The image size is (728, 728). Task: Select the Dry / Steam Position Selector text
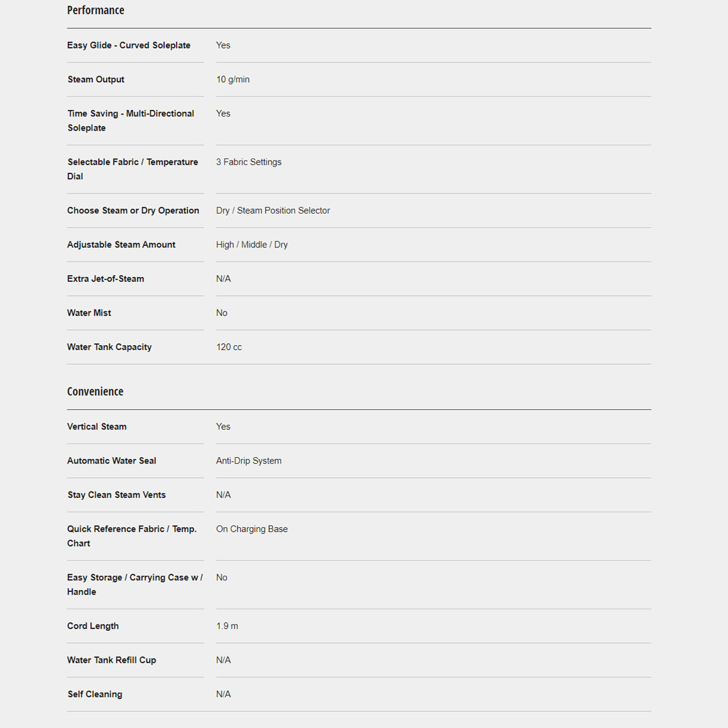point(273,210)
